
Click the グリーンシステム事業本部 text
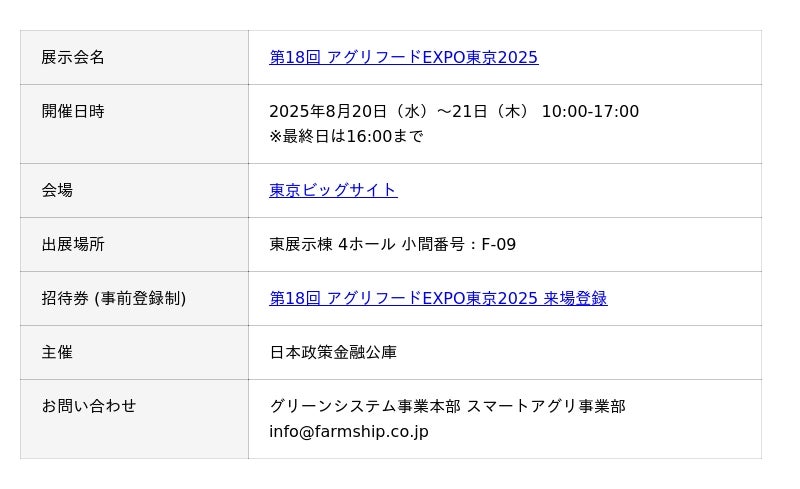tap(365, 406)
